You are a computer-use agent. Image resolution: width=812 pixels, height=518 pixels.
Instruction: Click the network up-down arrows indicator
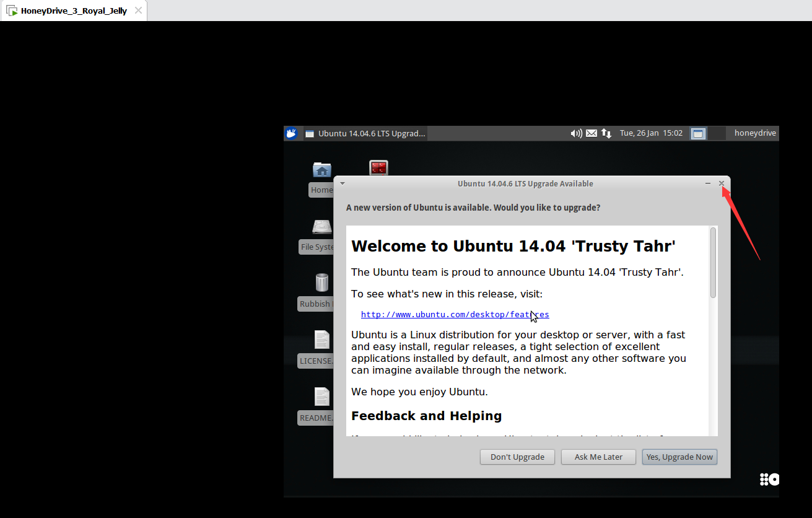[x=606, y=133]
